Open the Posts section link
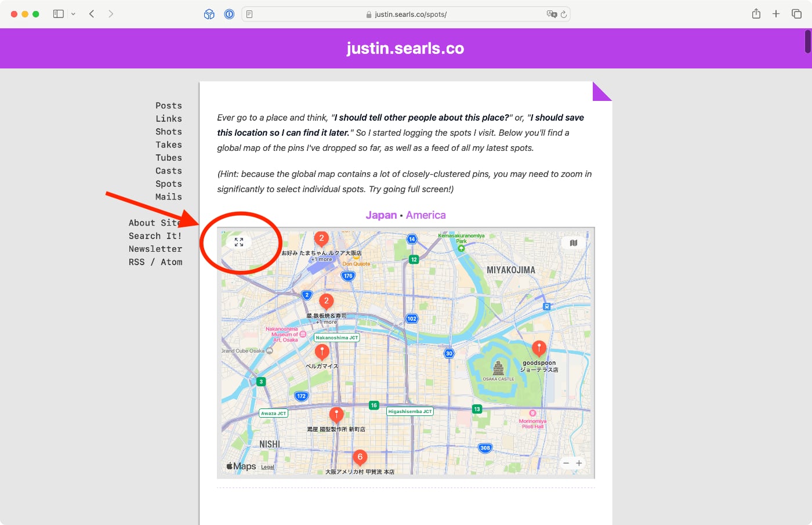This screenshot has height=525, width=812. point(168,106)
